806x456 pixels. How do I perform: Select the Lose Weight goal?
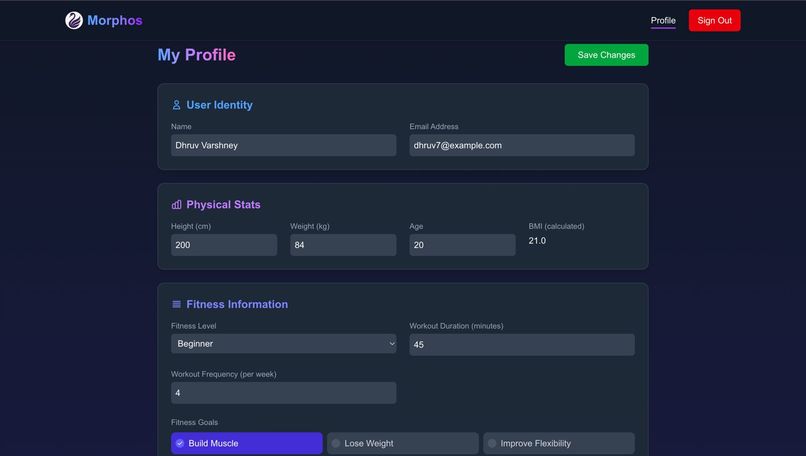point(402,443)
